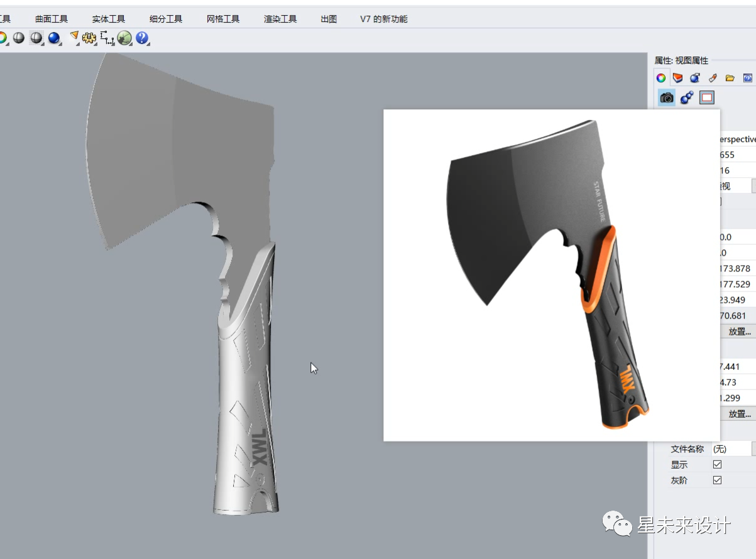Open the 出图 tab
This screenshot has width=756, height=559.
tap(329, 19)
